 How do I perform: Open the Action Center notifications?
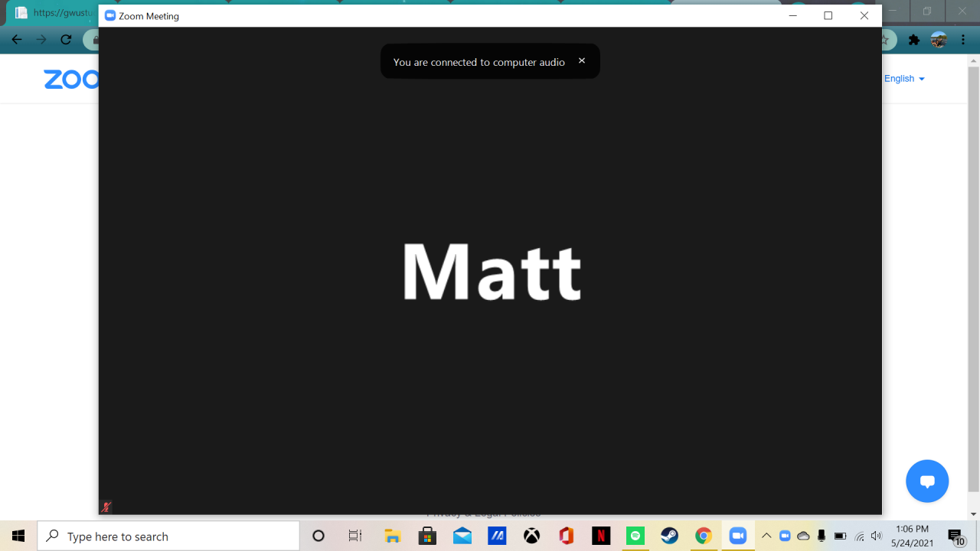point(956,536)
